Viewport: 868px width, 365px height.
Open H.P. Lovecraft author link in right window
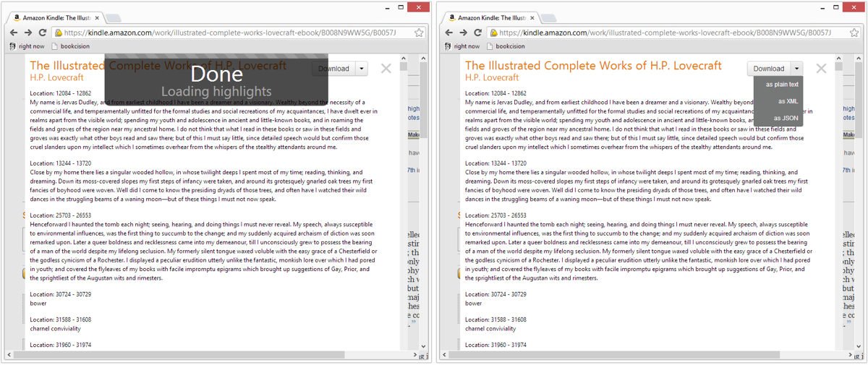pyautogui.click(x=492, y=77)
